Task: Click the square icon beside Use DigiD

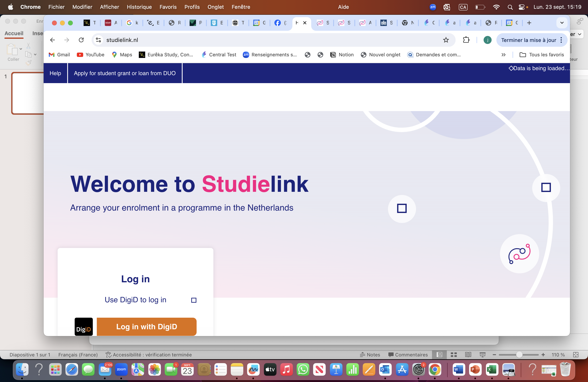Action: coord(194,300)
